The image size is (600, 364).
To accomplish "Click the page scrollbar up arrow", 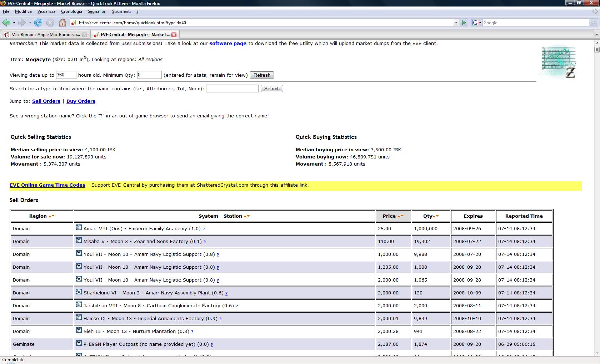I will tap(597, 43).
